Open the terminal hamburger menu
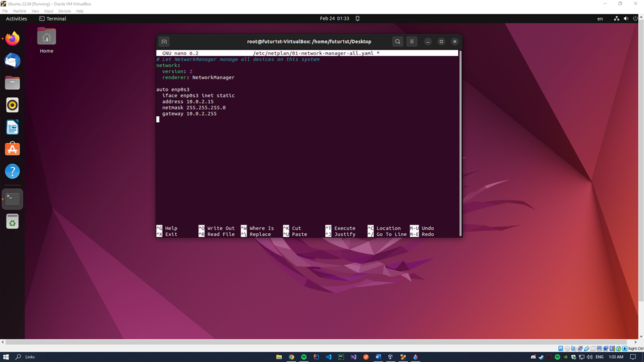Image resolution: width=644 pixels, height=362 pixels. pyautogui.click(x=412, y=42)
